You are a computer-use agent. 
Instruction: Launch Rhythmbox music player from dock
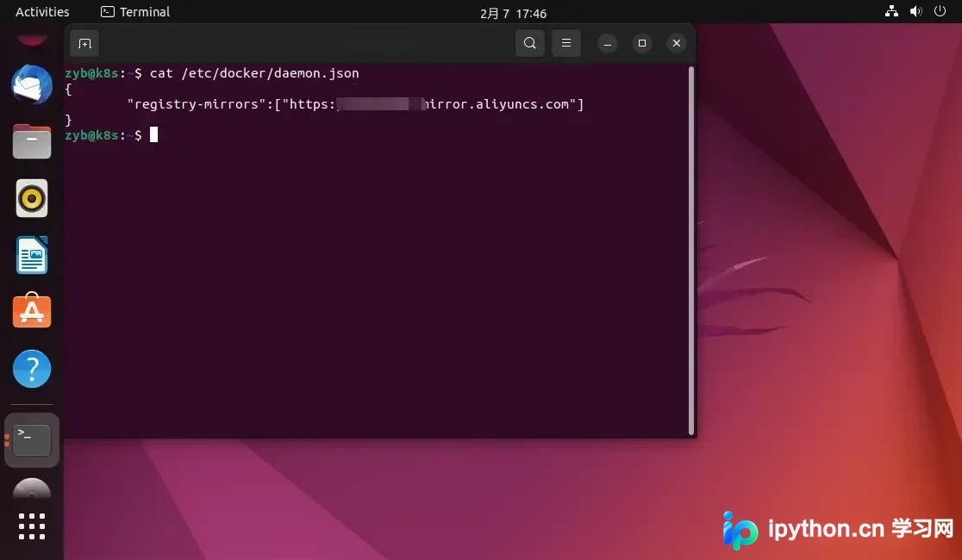pyautogui.click(x=32, y=198)
